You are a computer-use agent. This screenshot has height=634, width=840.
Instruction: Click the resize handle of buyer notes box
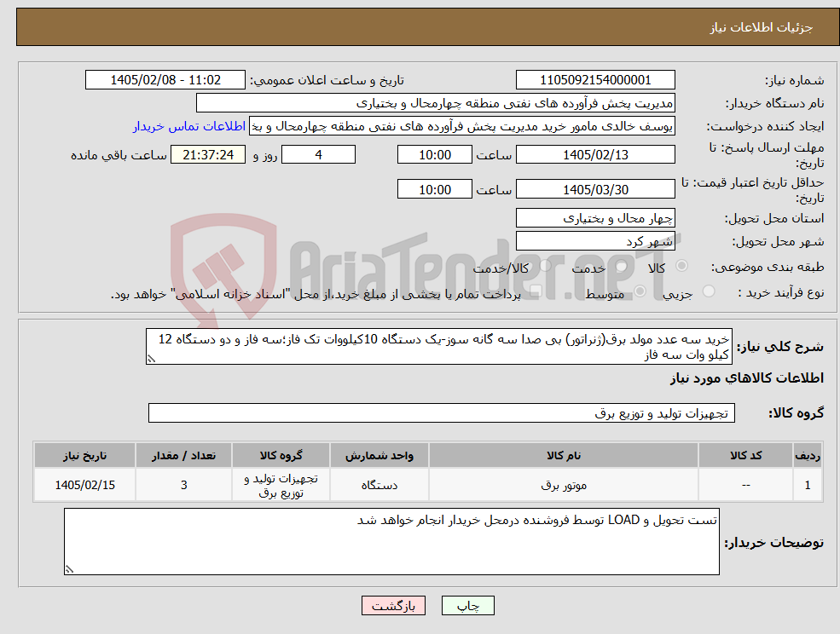pos(69,570)
